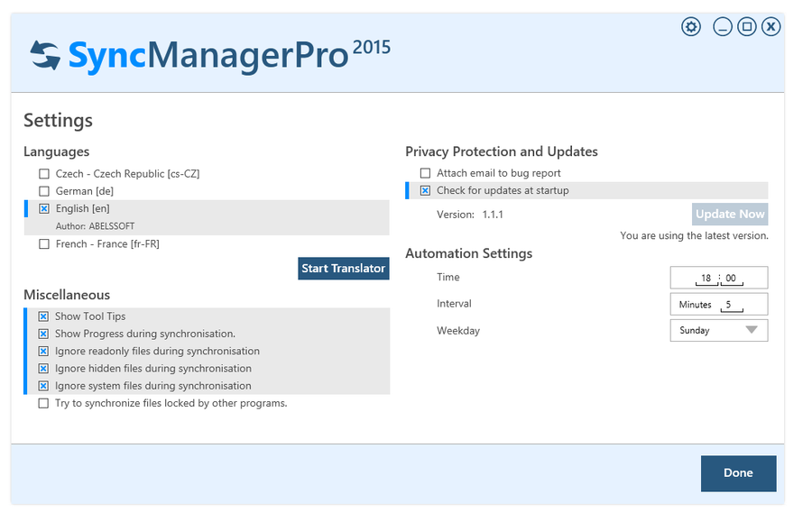812x522 pixels.
Task: Click the Languages section heading
Action: (57, 151)
